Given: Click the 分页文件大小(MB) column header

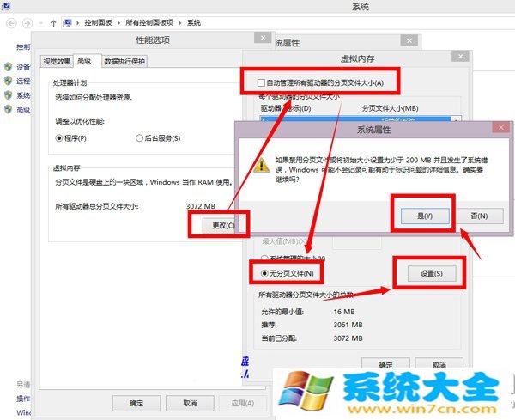Looking at the screenshot, I should coord(390,108).
